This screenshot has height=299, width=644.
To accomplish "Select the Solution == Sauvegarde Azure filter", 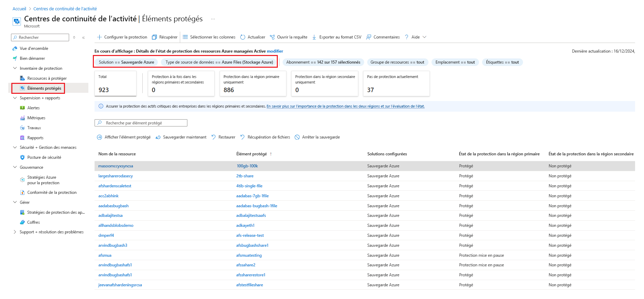I will [126, 62].
